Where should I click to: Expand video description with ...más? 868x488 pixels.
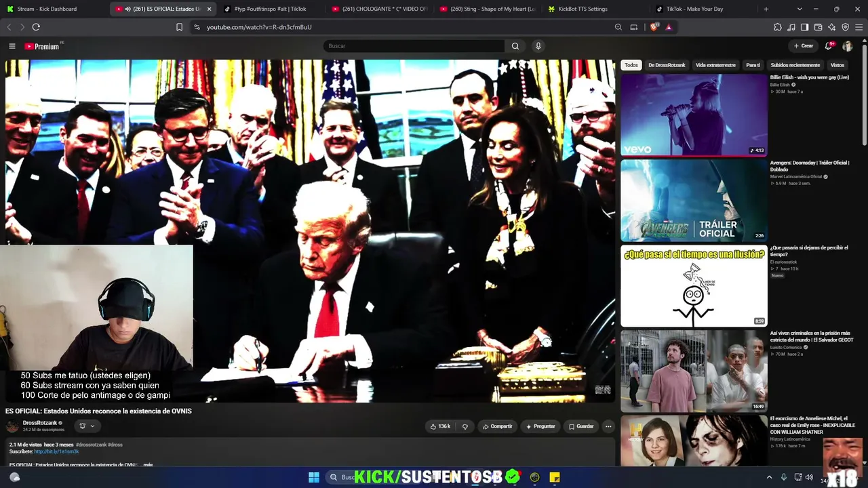coord(146,465)
